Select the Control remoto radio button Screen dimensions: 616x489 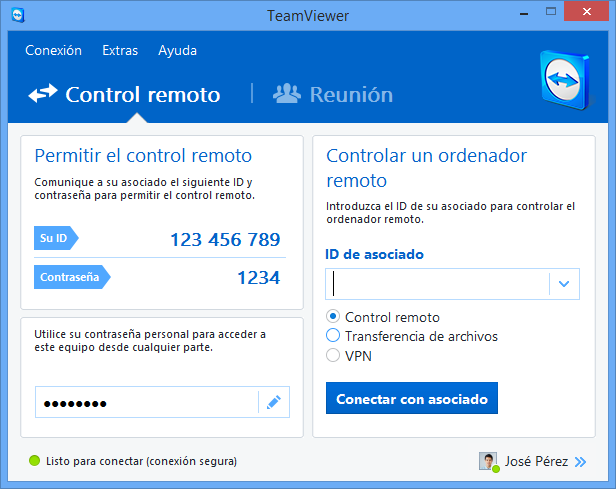click(333, 316)
